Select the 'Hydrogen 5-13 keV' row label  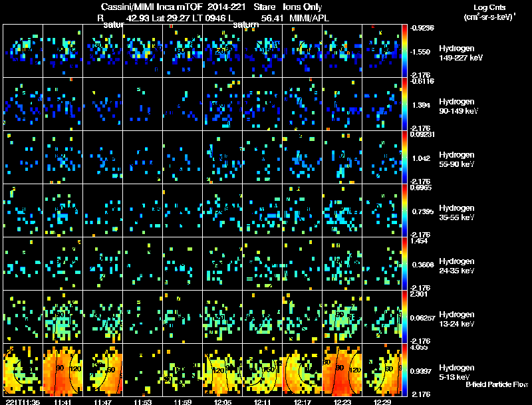pos(457,372)
